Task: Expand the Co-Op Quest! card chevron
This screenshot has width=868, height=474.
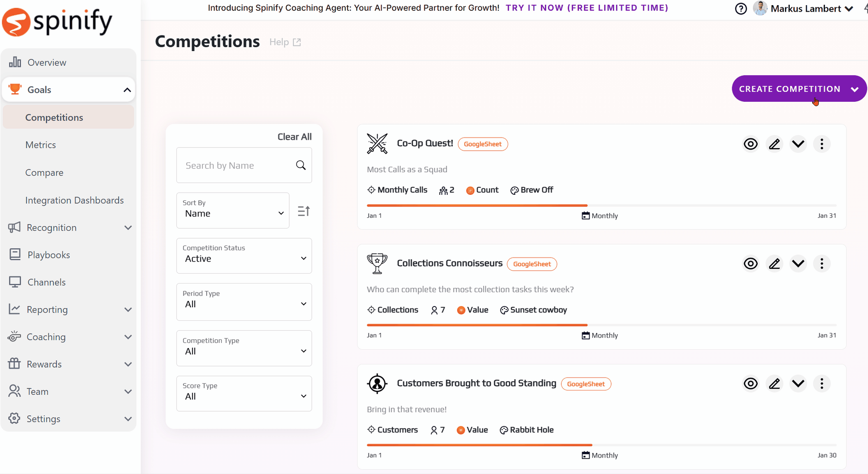Action: tap(798, 144)
